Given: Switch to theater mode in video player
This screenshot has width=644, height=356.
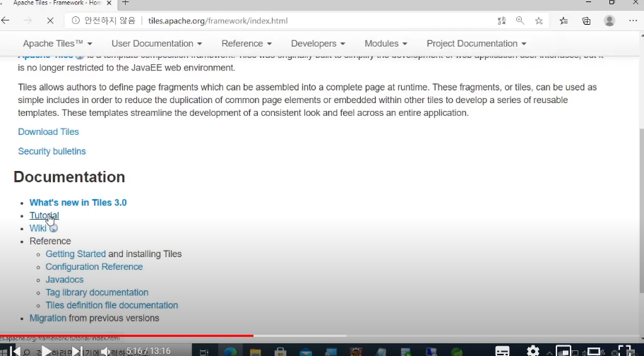Looking at the screenshot, I should 595,352.
